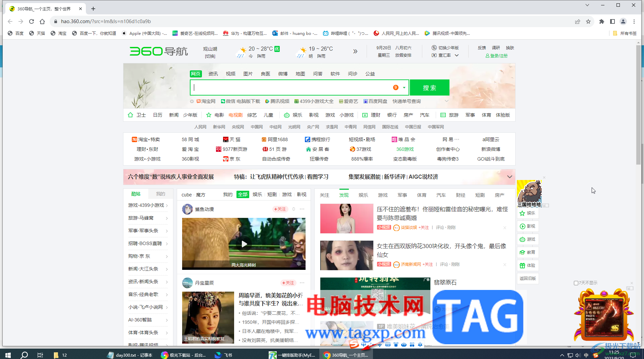Open Windows Task View

[x=40, y=355]
